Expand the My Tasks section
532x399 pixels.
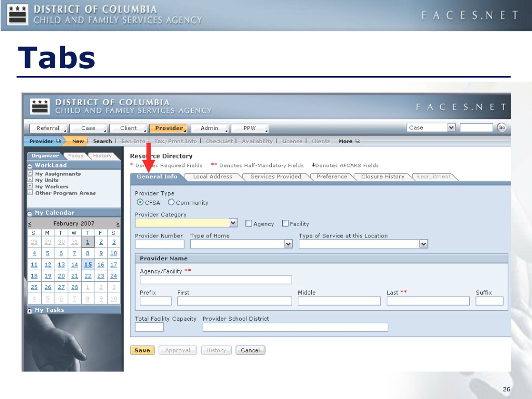coord(30,311)
